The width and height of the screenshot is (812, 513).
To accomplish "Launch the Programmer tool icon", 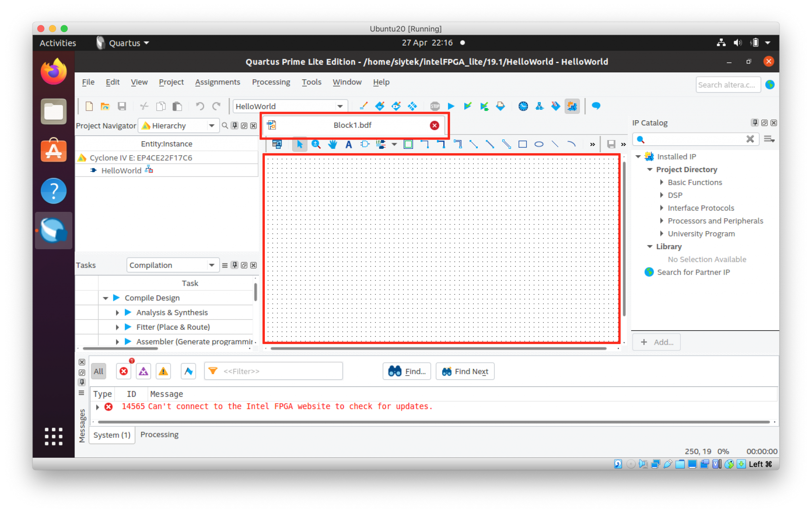I will [555, 106].
